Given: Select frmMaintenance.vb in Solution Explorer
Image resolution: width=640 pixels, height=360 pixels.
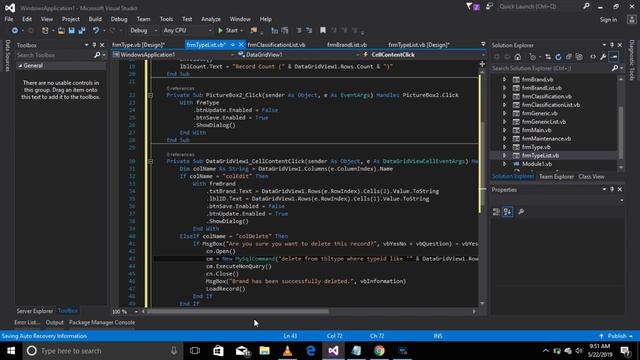Looking at the screenshot, I should (546, 139).
